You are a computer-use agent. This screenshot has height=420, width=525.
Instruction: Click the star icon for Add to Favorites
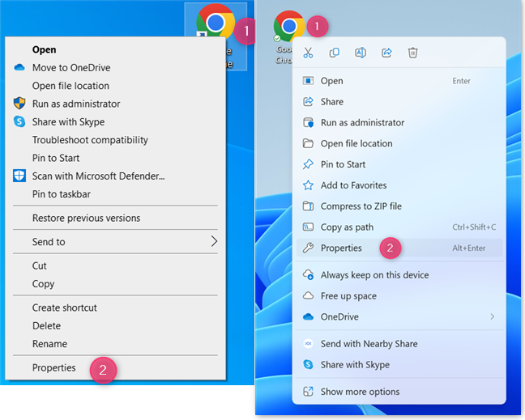308,185
